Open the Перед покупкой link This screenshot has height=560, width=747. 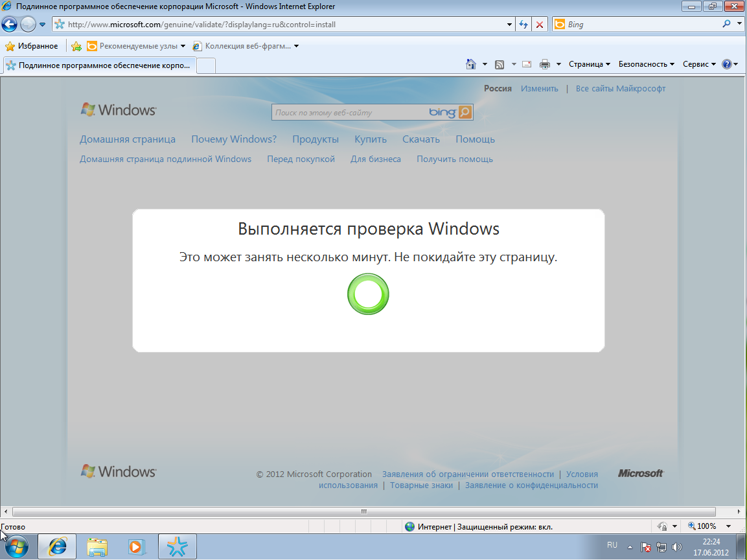click(x=301, y=159)
